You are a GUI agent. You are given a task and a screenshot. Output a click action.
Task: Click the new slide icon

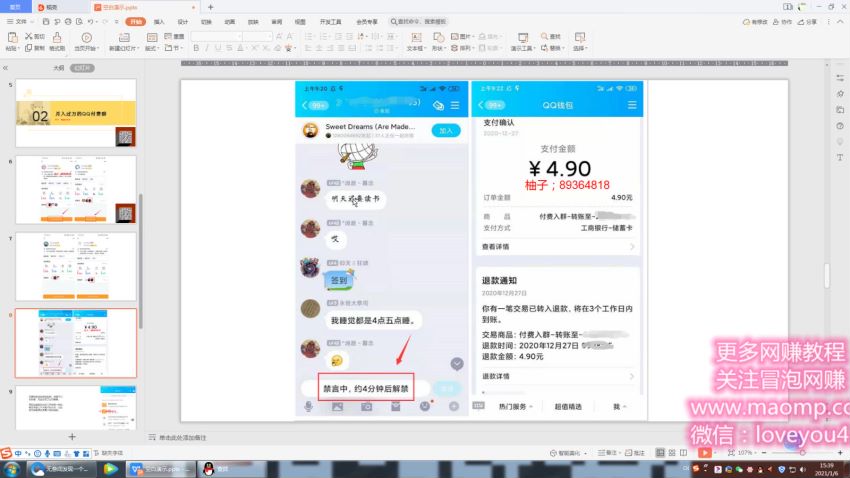124,37
